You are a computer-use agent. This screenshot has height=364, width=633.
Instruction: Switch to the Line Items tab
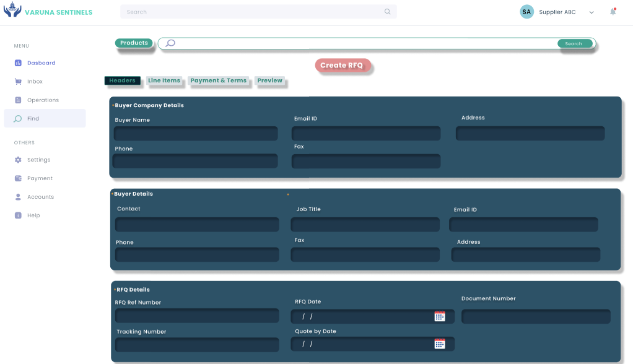164,80
